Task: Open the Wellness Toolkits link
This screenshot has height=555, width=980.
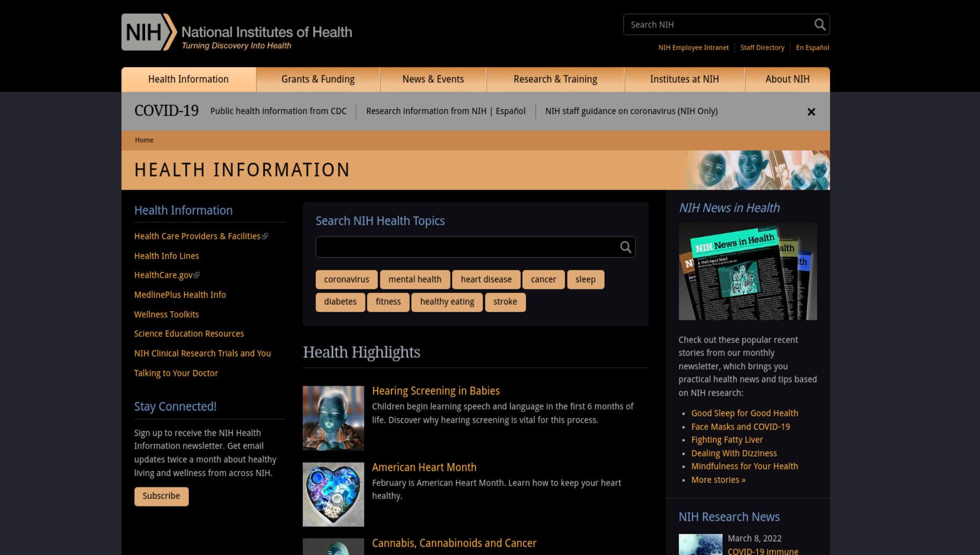Action: 166,314
